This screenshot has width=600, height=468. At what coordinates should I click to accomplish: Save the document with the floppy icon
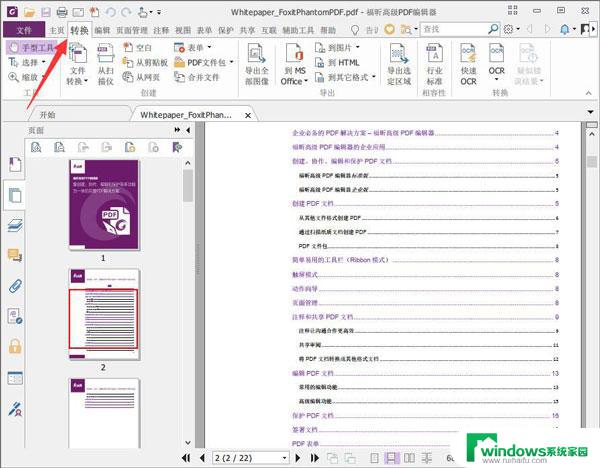[46, 12]
